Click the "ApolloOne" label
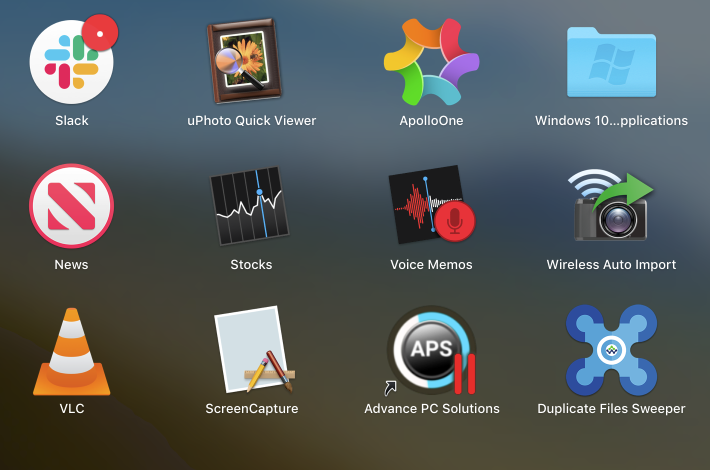This screenshot has height=470, width=710. click(432, 120)
